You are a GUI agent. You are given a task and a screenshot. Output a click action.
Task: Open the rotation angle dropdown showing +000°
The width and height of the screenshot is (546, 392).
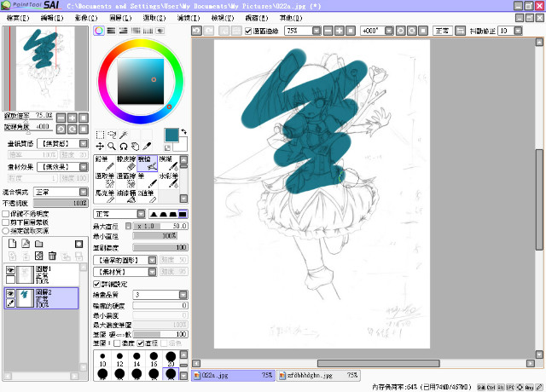tap(389, 31)
